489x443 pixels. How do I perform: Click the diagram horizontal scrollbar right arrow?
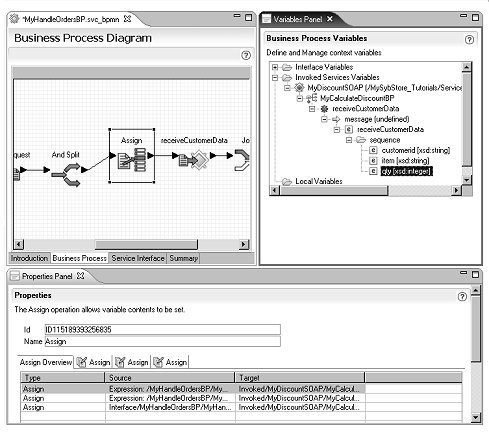(244, 244)
